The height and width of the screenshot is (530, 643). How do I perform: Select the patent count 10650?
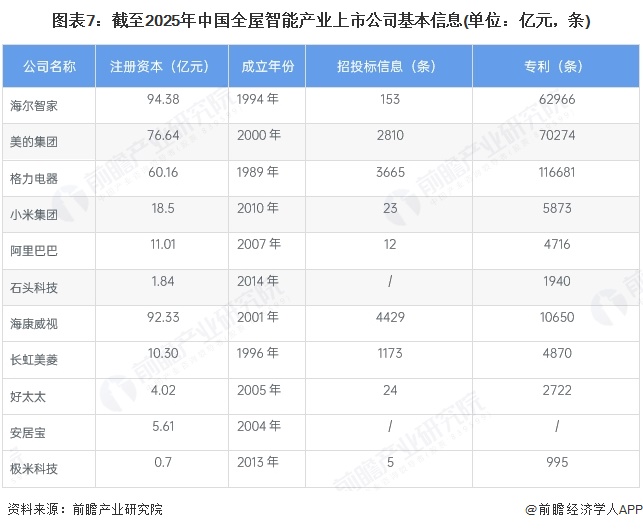[x=557, y=317]
